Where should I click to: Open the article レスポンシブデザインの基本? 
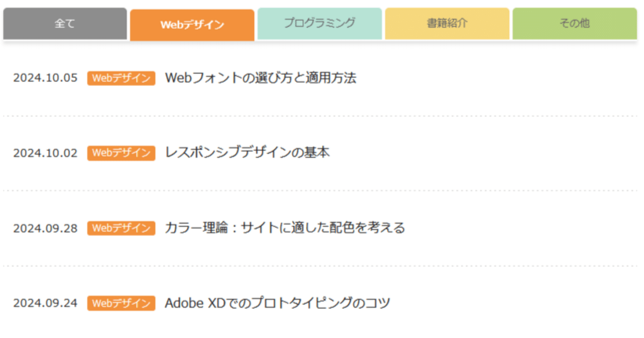[248, 153]
